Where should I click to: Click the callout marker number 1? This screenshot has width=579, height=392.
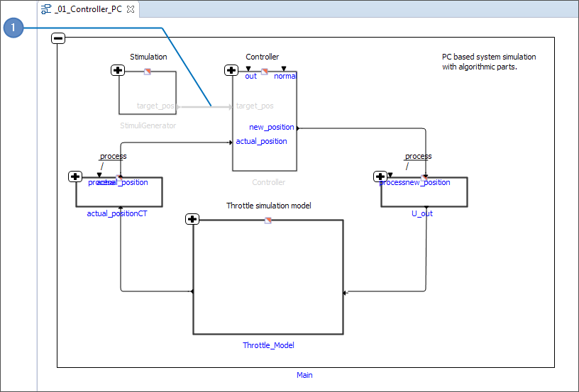coord(13,28)
